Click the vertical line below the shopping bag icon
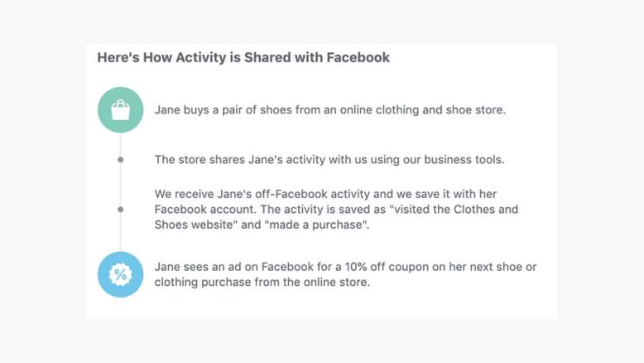 coord(121,143)
